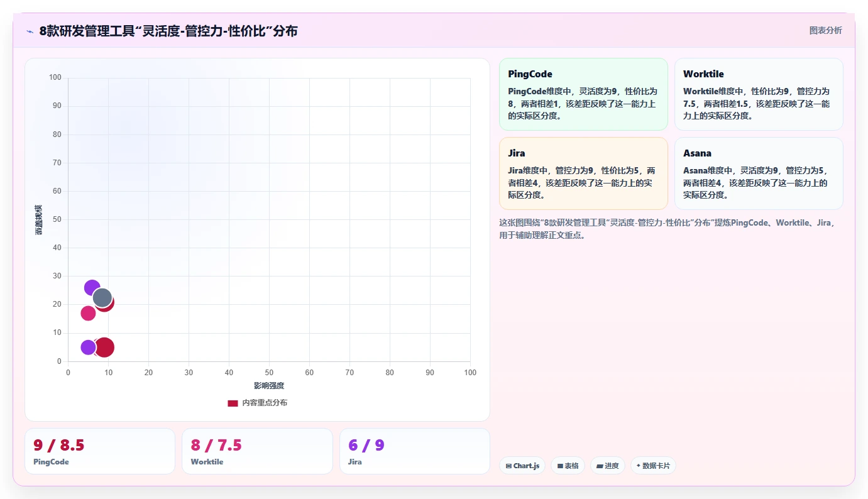Select the small purple bubble near value 5

(88, 347)
